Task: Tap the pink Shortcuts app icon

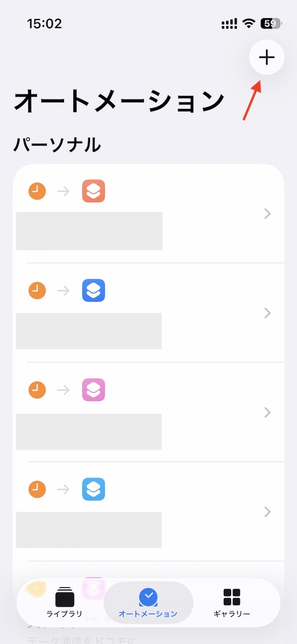Action: [x=94, y=390]
